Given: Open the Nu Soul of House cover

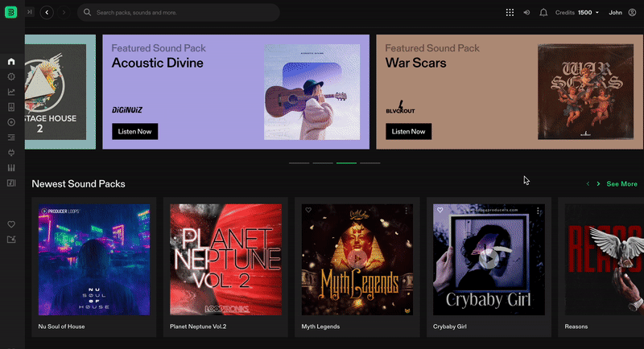Looking at the screenshot, I should pos(94,260).
